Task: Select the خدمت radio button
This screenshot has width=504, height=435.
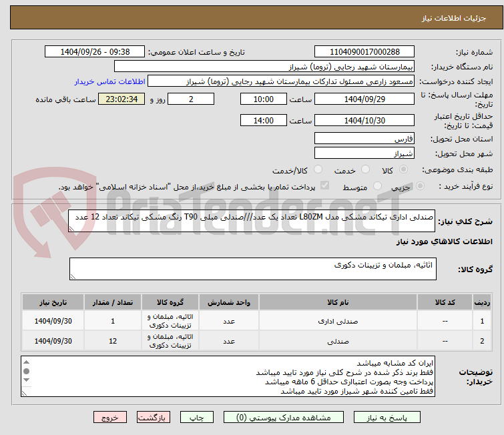Action: (x=365, y=169)
